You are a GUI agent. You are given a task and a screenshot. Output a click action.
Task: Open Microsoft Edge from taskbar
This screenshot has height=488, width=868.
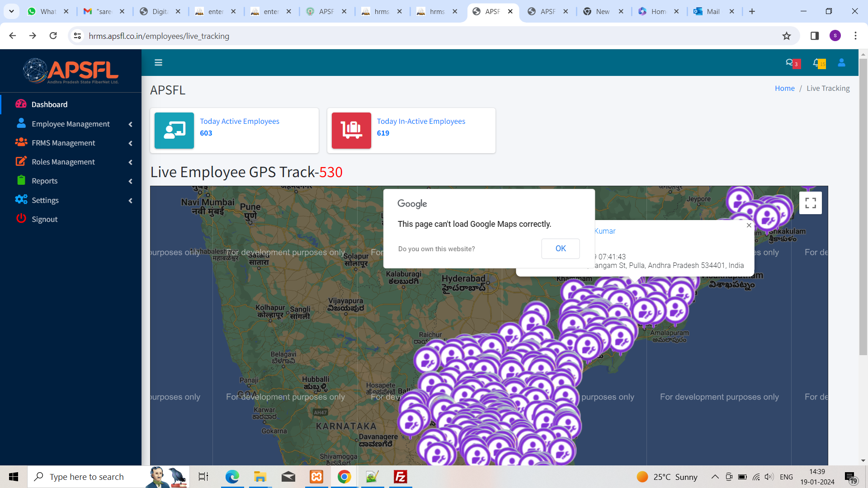tap(232, 477)
